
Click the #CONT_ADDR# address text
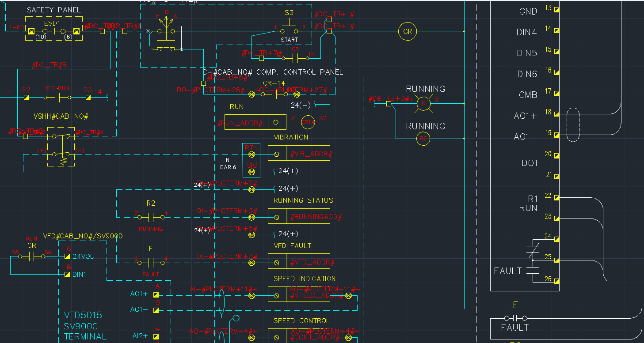point(315,338)
